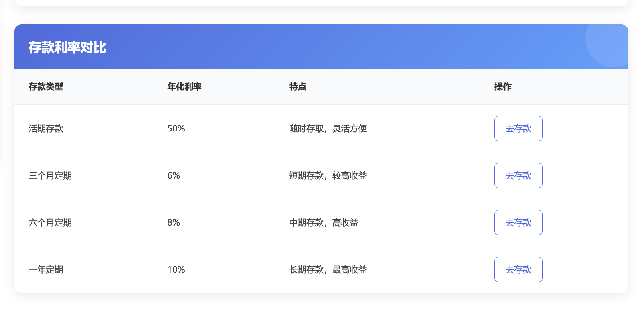Click the 50% interest rate value
Screen dimensions: 644x314
(176, 129)
